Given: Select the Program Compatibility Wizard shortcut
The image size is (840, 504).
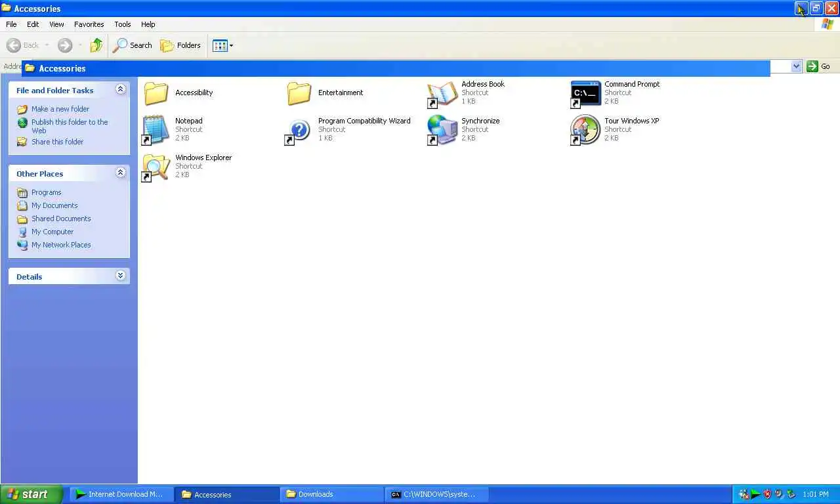Looking at the screenshot, I should pos(348,130).
